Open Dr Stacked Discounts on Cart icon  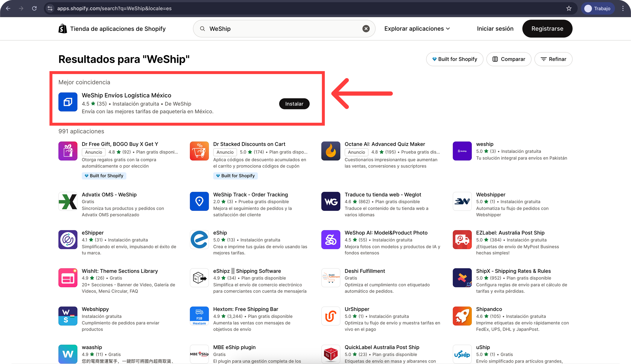(199, 151)
